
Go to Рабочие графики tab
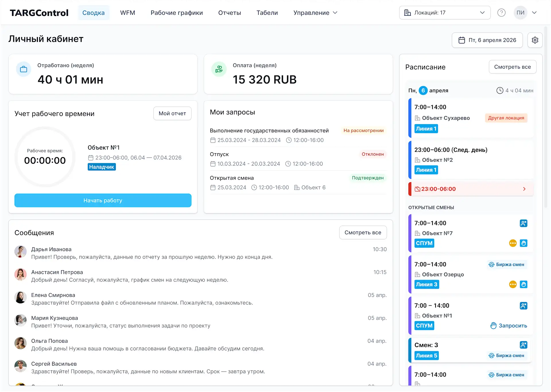[177, 13]
